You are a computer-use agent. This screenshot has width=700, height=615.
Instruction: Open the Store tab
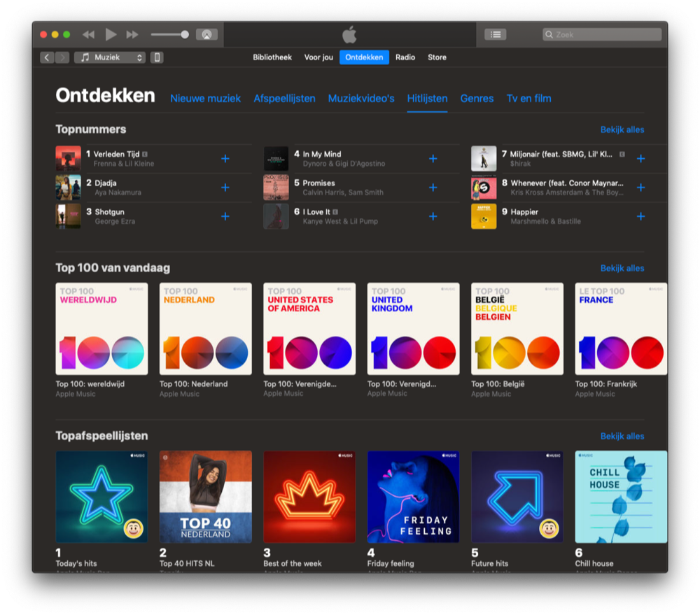[x=437, y=57]
